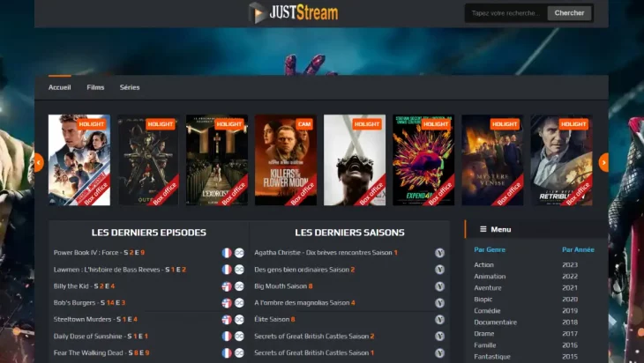
Task: Open Power Book IV: Force S2E9 link
Action: tap(99, 253)
